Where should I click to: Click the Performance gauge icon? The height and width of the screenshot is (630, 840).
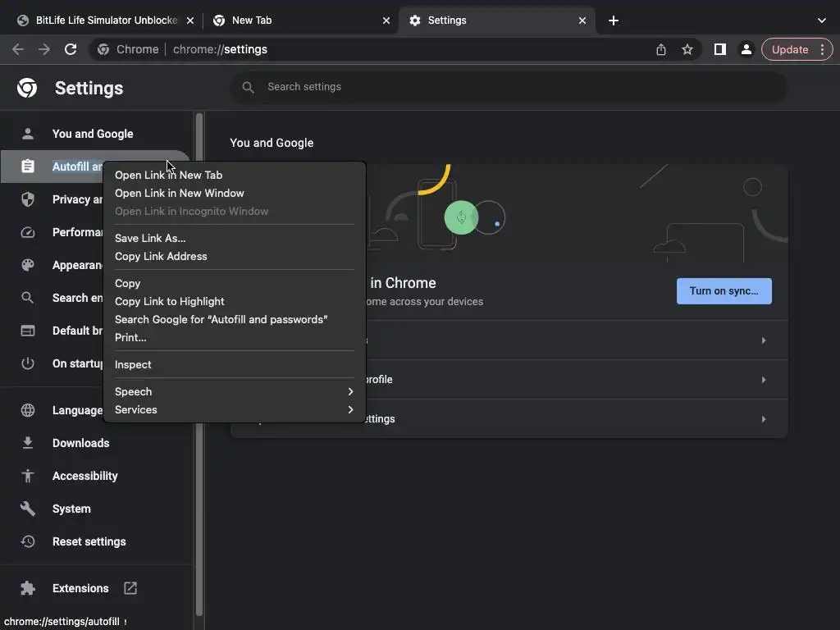27,232
